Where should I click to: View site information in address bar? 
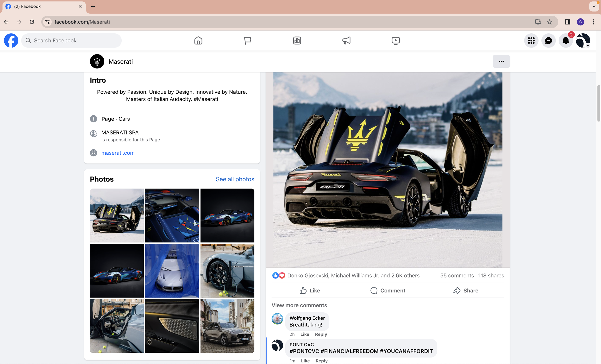[x=48, y=22]
